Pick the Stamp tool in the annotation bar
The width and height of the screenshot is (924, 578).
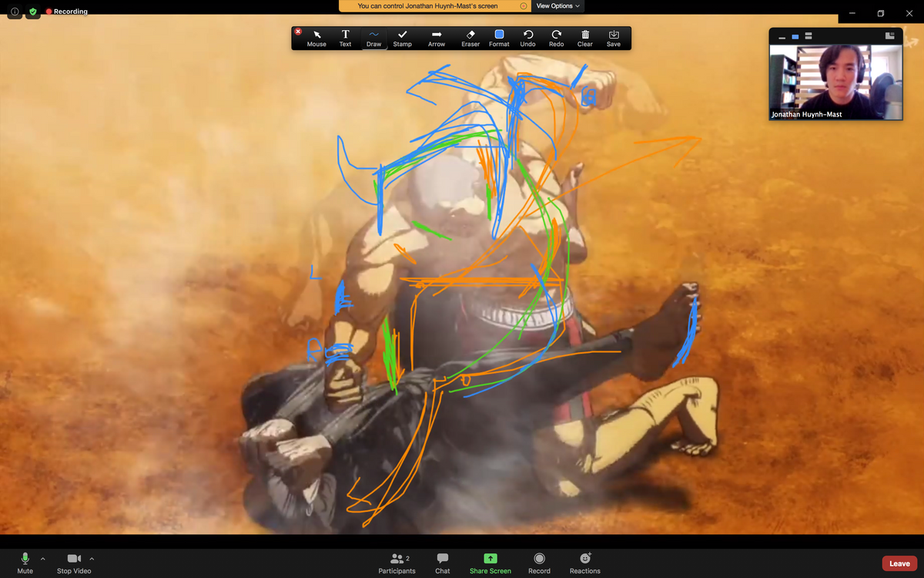[402, 38]
